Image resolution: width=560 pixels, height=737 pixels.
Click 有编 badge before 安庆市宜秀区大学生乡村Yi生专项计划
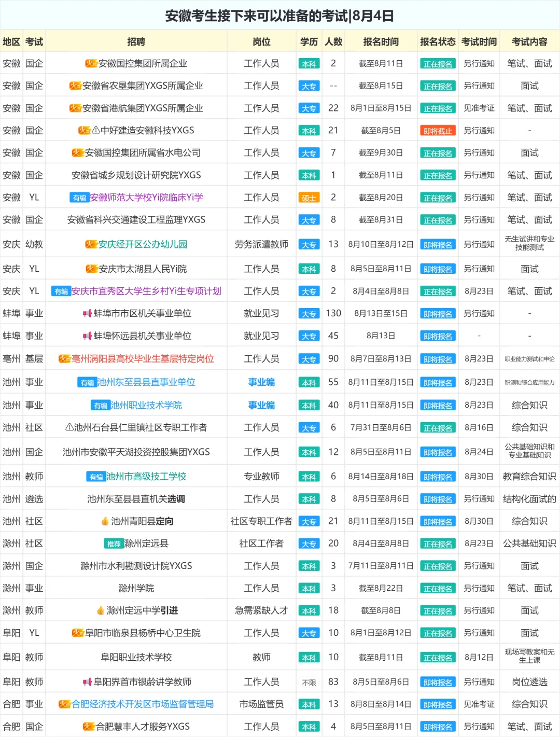click(x=61, y=291)
